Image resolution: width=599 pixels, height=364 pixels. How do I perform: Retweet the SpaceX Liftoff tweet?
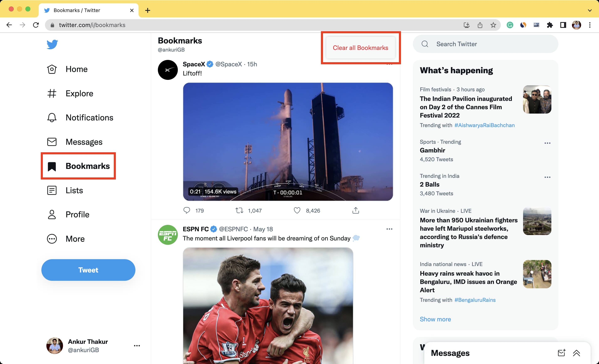[239, 210]
